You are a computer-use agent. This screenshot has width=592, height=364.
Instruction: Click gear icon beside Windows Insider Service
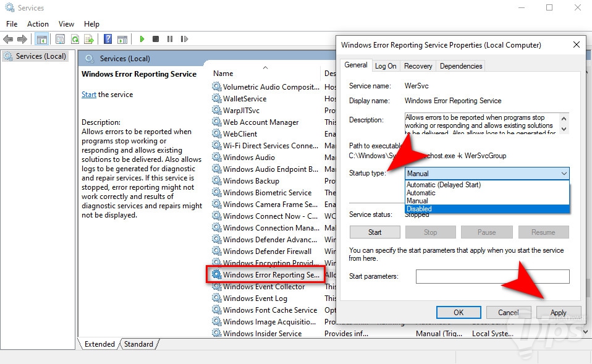click(216, 332)
